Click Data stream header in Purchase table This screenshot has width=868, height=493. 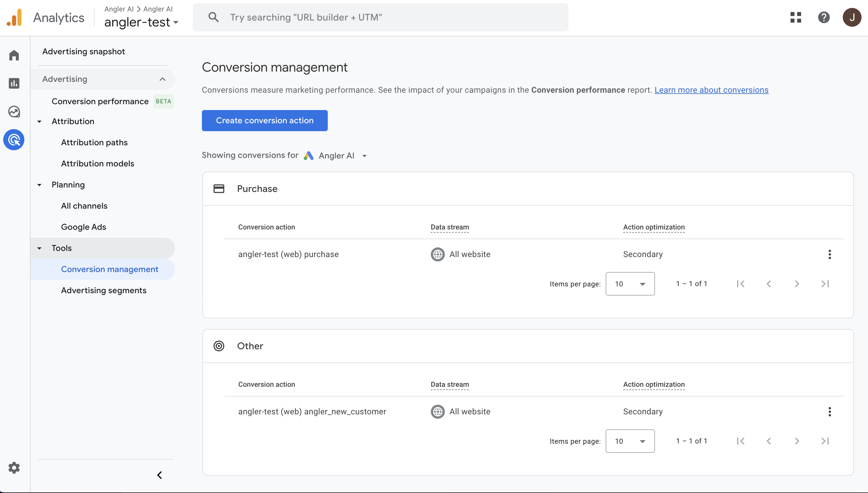[x=450, y=227]
